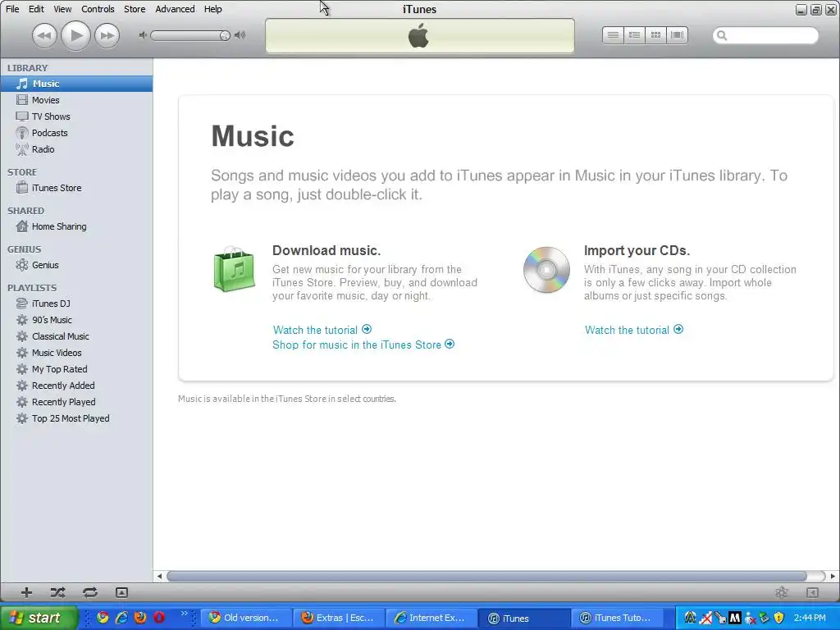Screen dimensions: 840x630
Task: Open the Recently Played playlist
Action: tap(76, 402)
